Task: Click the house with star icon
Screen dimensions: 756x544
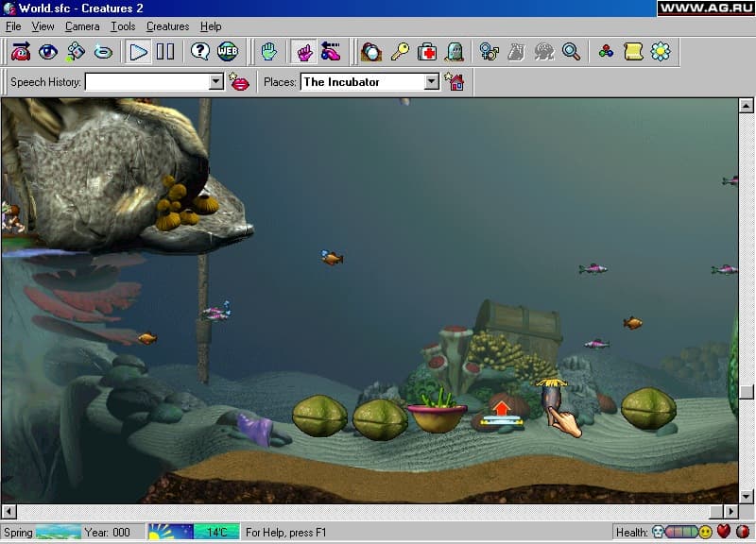Action: pos(455,82)
